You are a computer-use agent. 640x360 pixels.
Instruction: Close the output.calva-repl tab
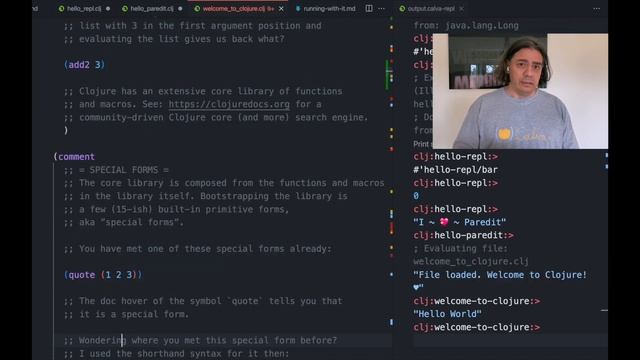(461, 9)
